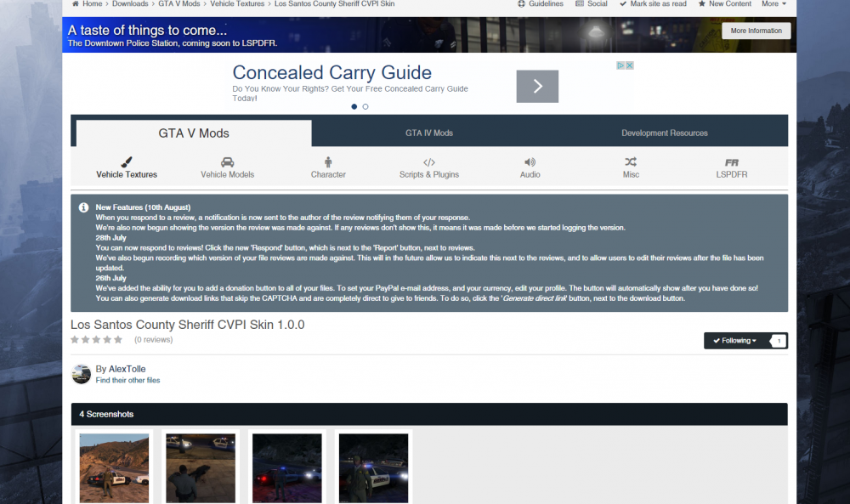Click the More Information button

point(756,30)
